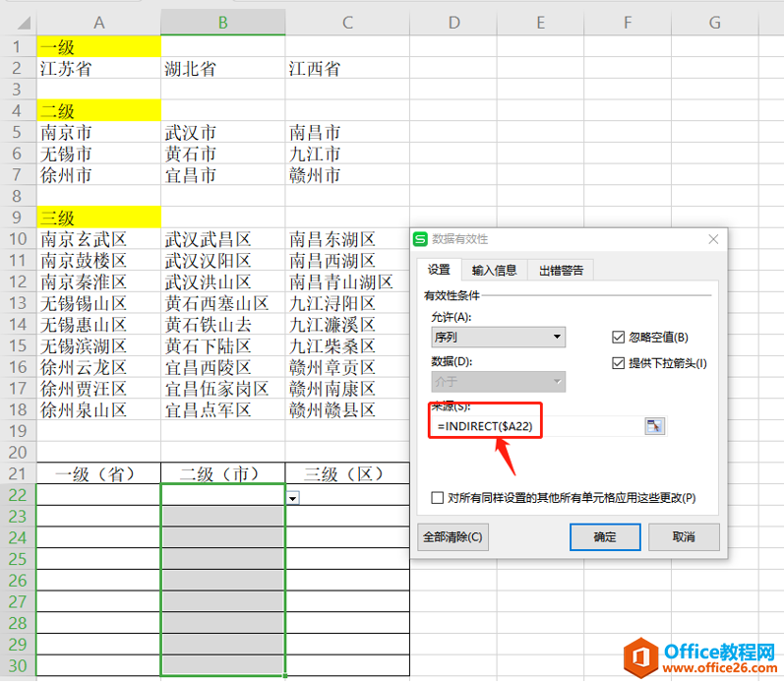The width and height of the screenshot is (784, 685).
Task: Click the cell 南昌青山湖区
Action: point(347,281)
